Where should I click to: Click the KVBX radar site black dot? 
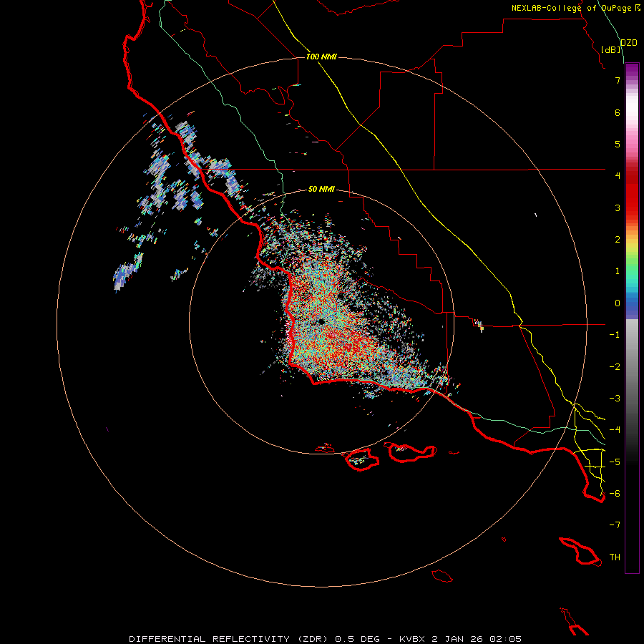coord(321,321)
